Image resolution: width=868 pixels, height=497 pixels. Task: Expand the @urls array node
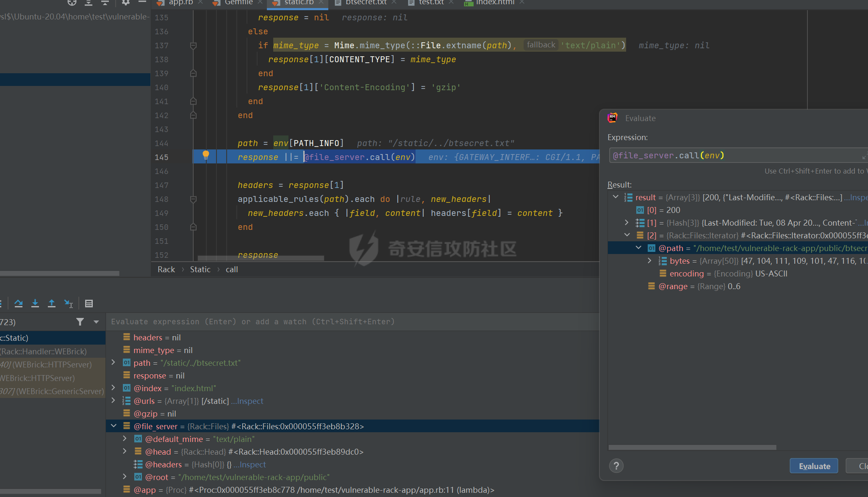(x=113, y=400)
